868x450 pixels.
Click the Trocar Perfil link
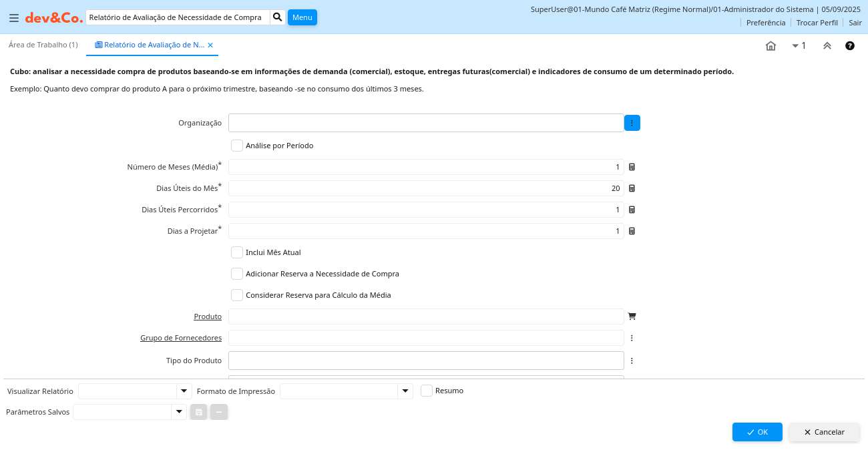click(x=817, y=23)
